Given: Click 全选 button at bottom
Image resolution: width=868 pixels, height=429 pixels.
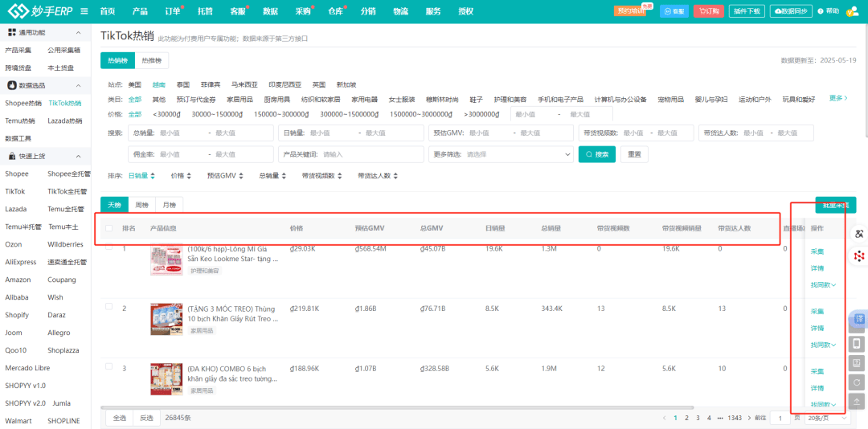Looking at the screenshot, I should (x=120, y=418).
